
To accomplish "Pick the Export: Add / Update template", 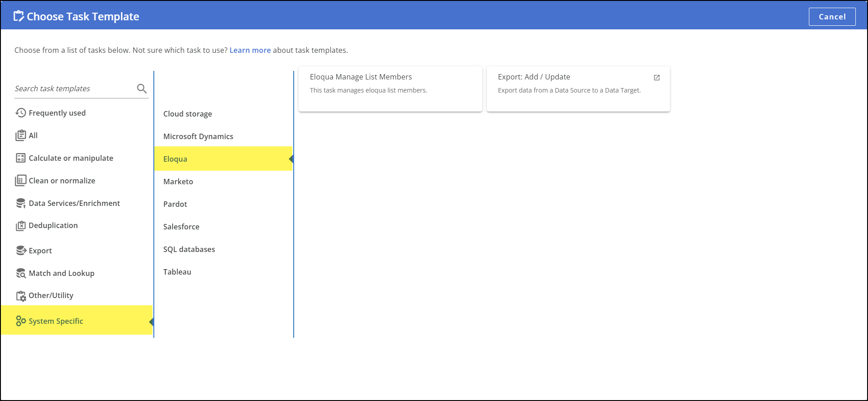I will point(578,89).
